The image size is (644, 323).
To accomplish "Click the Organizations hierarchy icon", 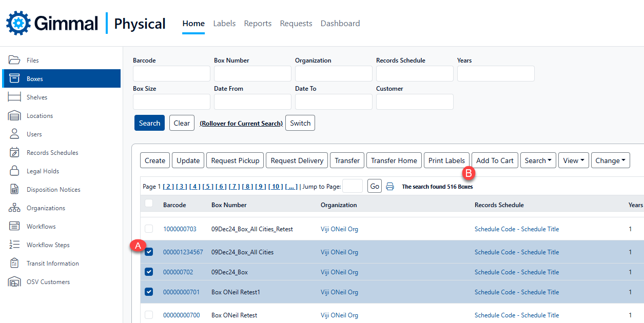I will point(14,208).
